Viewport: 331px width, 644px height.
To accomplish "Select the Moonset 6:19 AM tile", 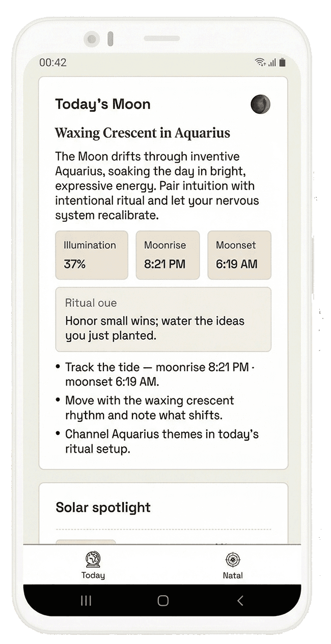I will click(239, 255).
